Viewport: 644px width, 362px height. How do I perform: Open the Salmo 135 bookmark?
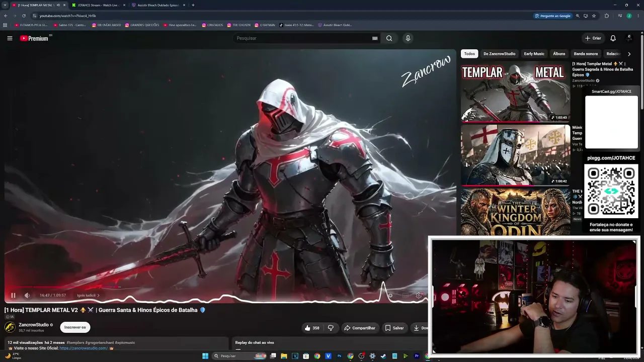69,25
